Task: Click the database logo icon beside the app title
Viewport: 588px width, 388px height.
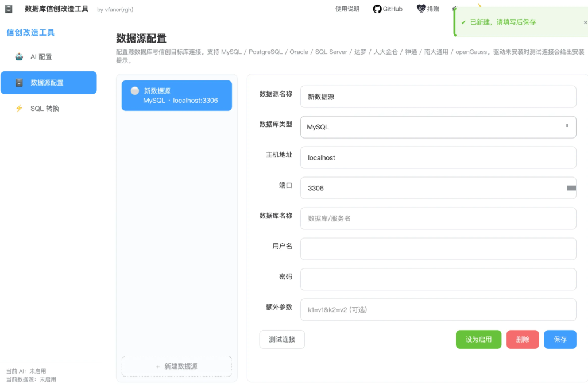Action: click(9, 9)
